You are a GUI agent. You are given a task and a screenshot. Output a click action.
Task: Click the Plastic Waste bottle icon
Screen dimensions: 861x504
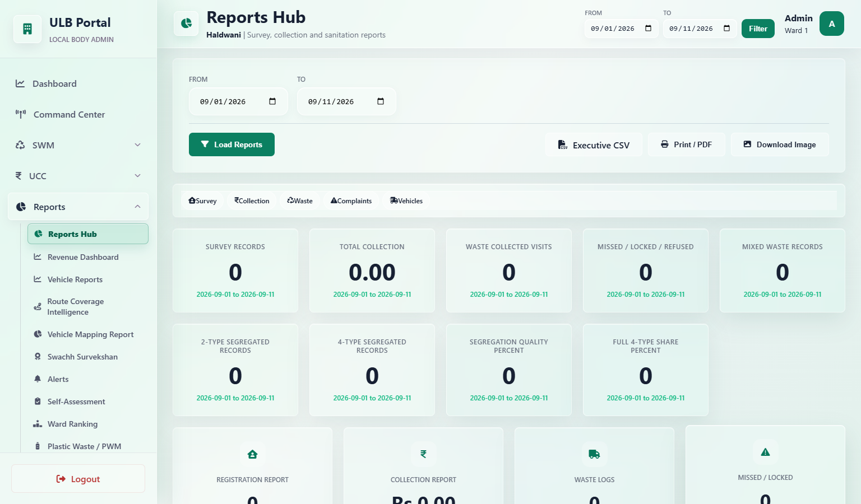point(38,446)
